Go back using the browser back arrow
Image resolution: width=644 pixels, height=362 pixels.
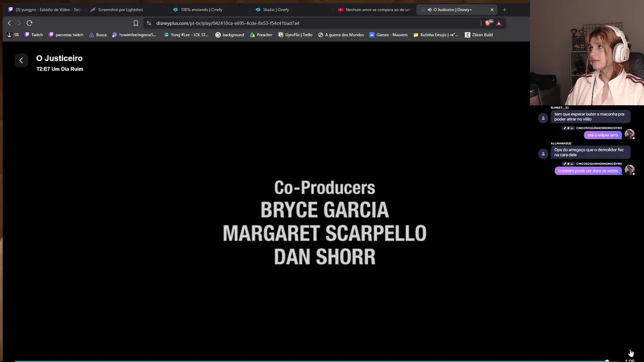pos(9,23)
